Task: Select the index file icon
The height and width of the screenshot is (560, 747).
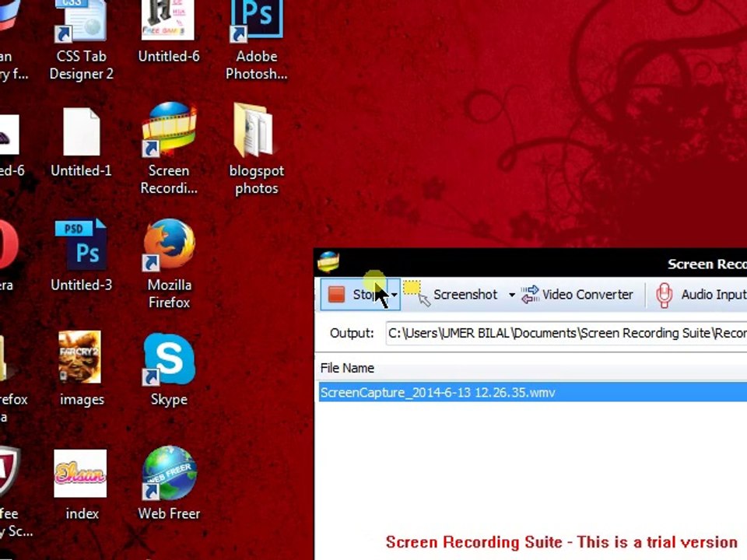Action: click(x=81, y=485)
